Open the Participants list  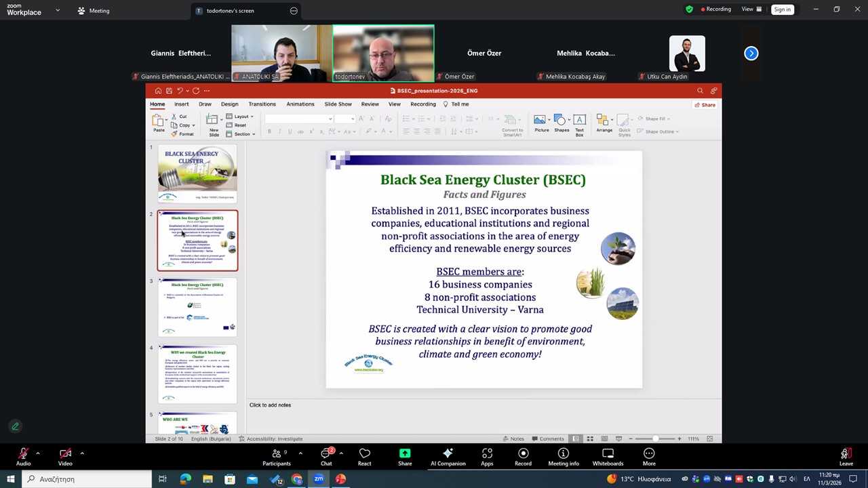point(276,457)
